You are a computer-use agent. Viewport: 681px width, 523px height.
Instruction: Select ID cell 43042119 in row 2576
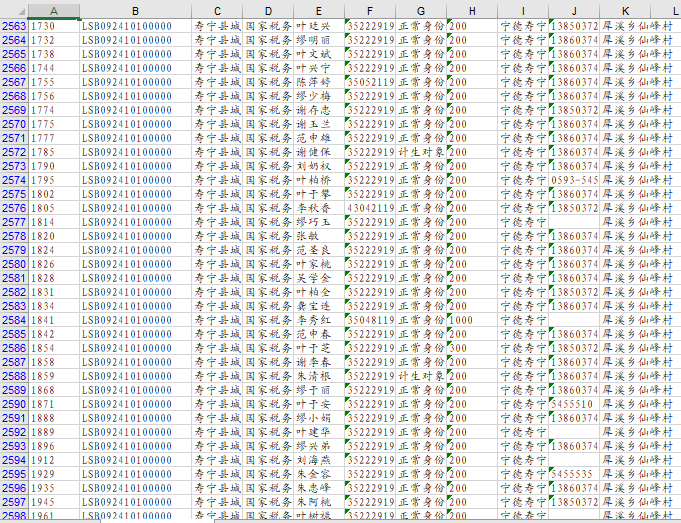(x=370, y=208)
